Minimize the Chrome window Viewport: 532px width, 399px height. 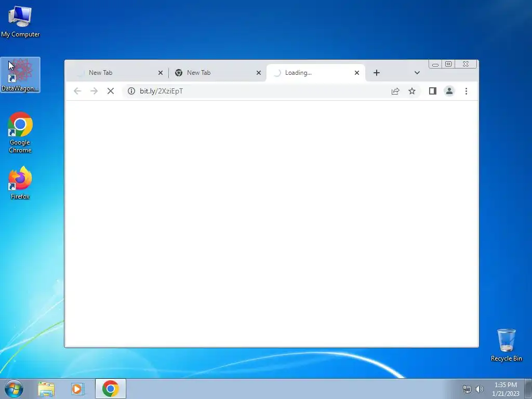click(x=435, y=64)
